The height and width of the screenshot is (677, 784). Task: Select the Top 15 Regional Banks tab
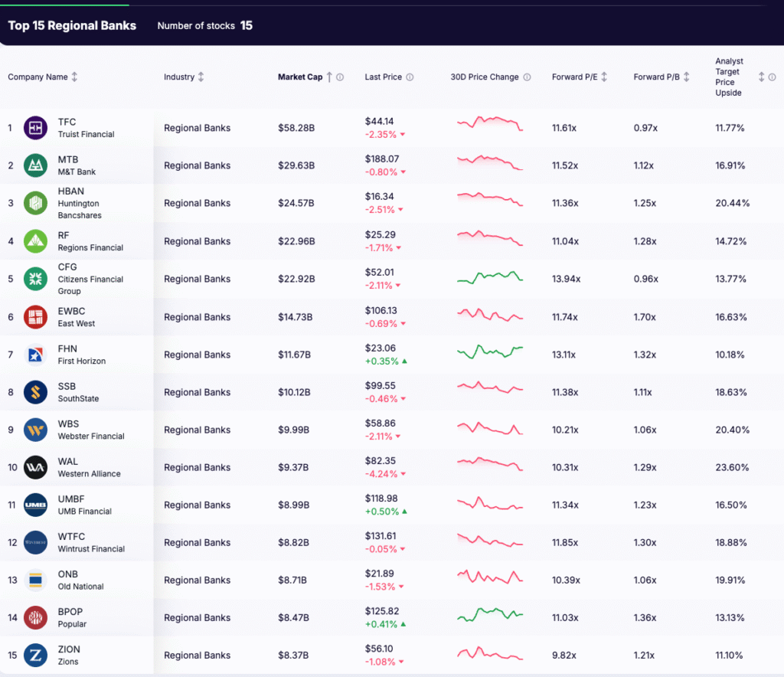pos(71,25)
